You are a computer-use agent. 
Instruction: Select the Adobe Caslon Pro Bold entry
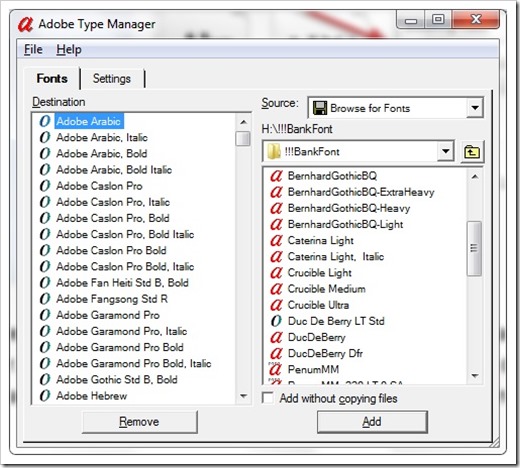point(111,250)
